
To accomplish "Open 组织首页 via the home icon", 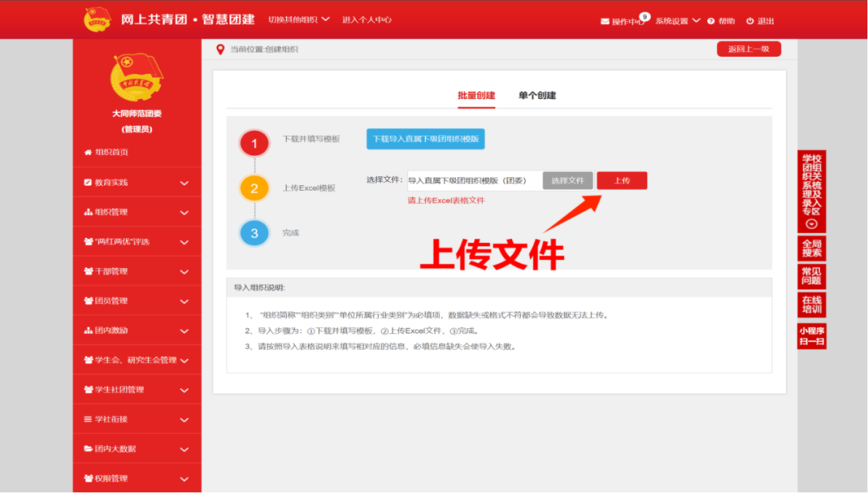I will [88, 151].
